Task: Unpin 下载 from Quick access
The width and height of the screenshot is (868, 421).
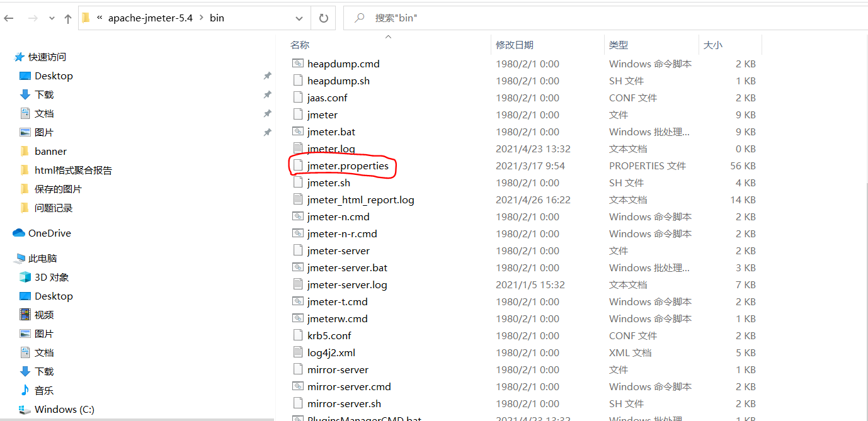Action: (x=267, y=95)
